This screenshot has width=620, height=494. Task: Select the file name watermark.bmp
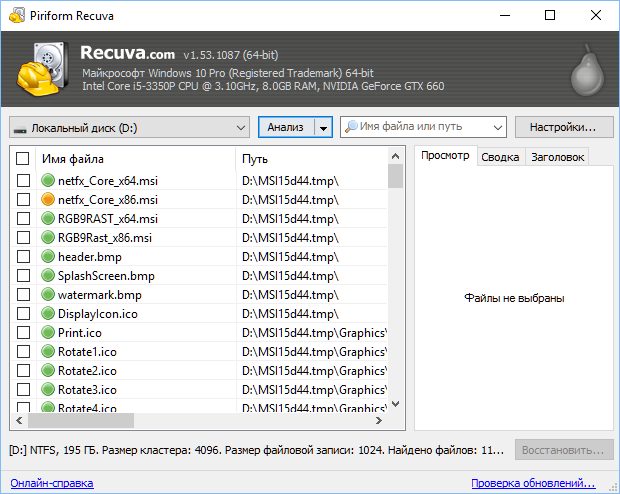pos(100,295)
